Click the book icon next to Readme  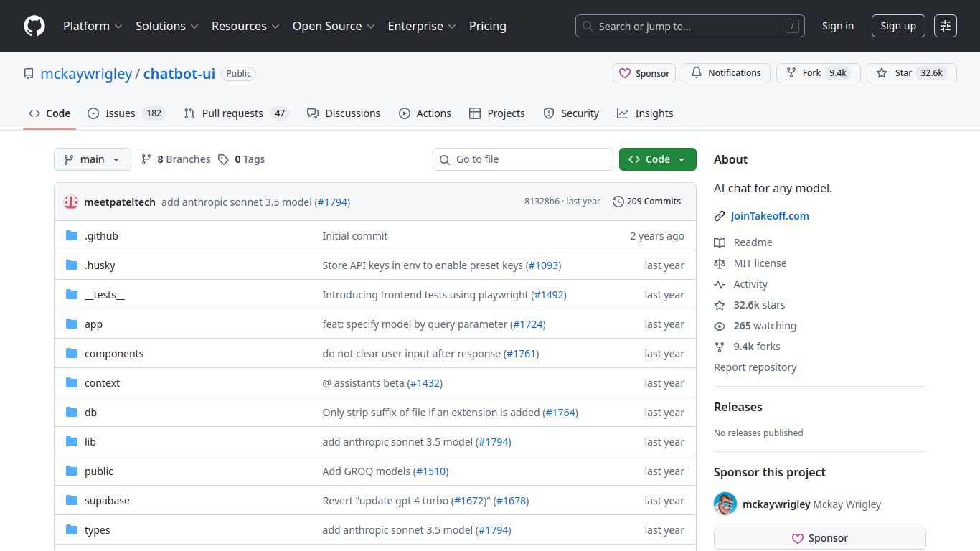pyautogui.click(x=719, y=242)
